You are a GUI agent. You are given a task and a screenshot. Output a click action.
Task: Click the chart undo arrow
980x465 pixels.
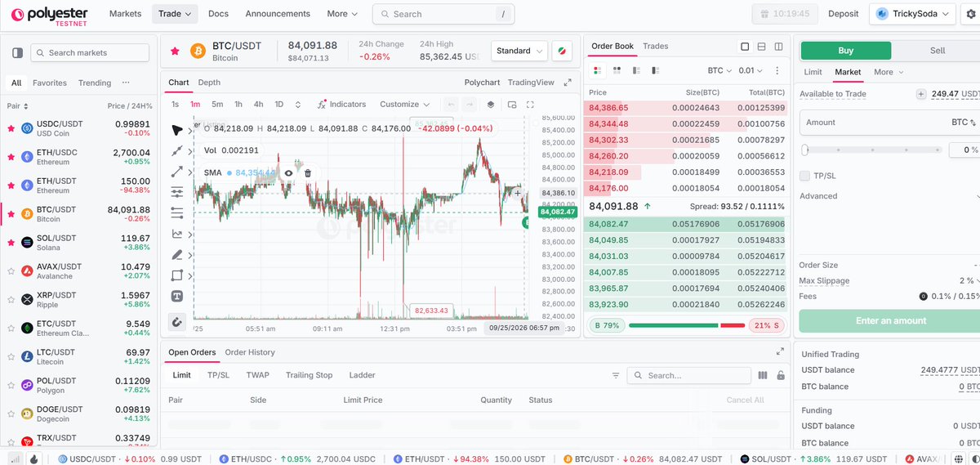tap(451, 105)
